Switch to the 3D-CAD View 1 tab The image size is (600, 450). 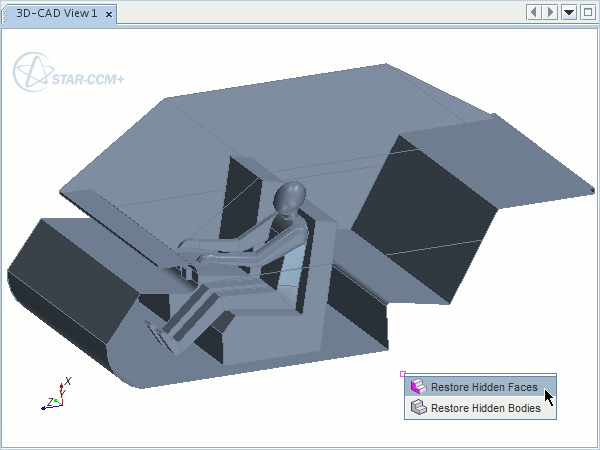[x=56, y=14]
